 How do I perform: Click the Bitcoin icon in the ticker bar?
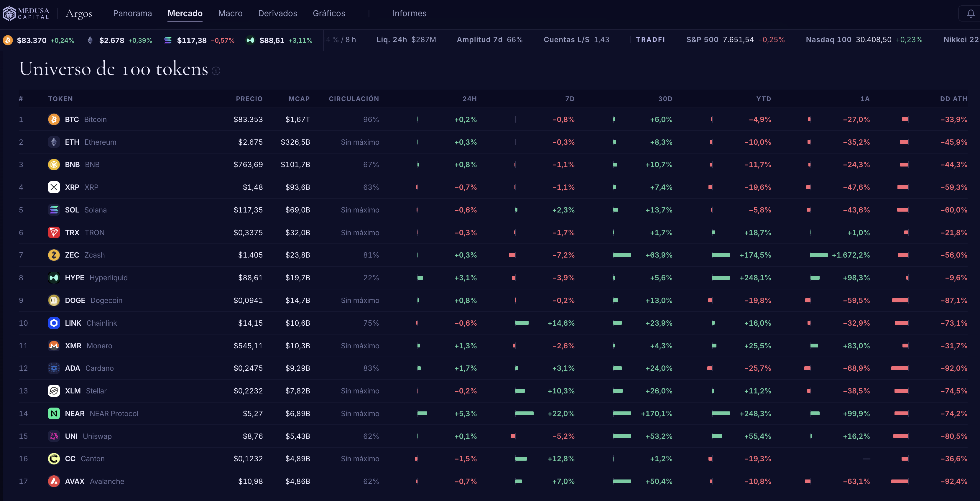point(8,40)
